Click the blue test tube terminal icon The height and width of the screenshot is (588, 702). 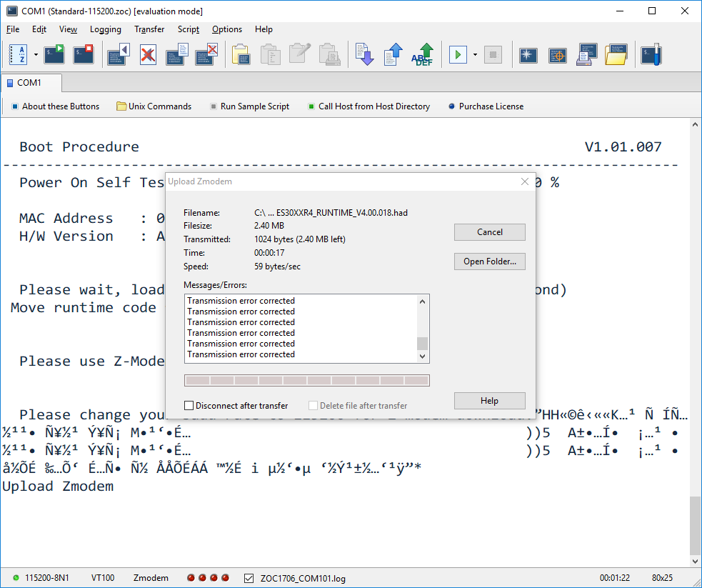point(651,54)
